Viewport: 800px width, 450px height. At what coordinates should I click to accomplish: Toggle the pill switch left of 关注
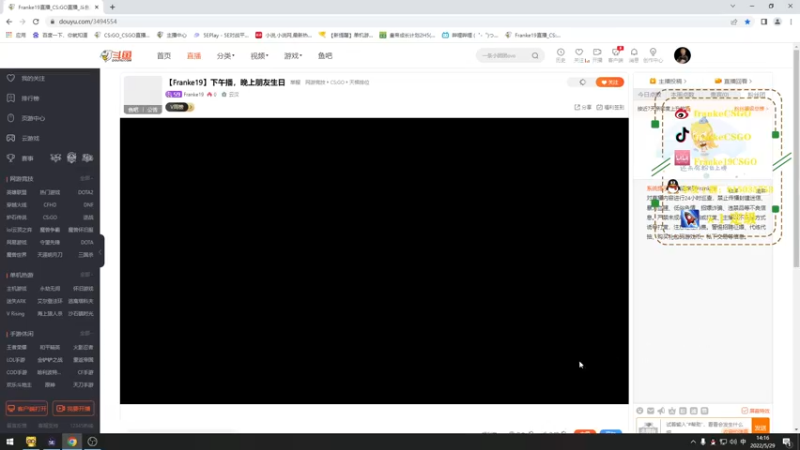[582, 82]
